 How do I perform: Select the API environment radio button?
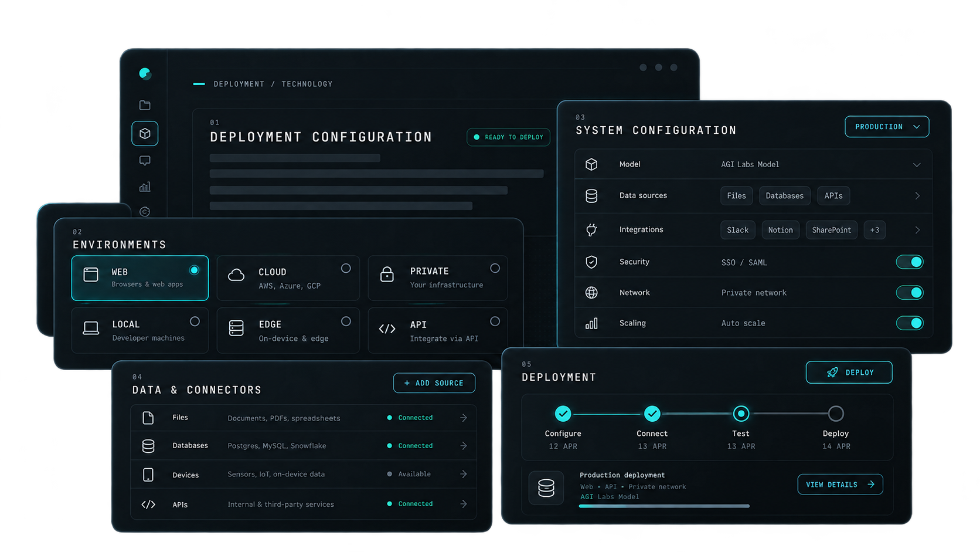pyautogui.click(x=495, y=321)
